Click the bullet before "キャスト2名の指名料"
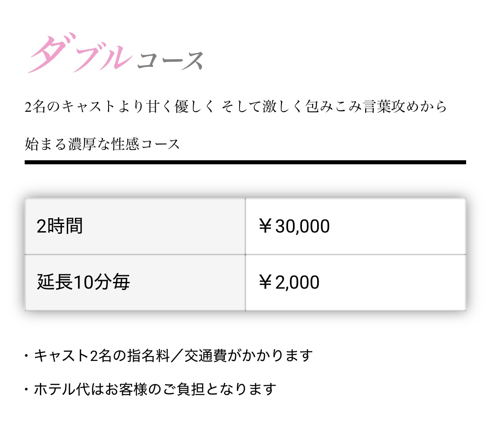Image resolution: width=489 pixels, height=448 pixels. (x=27, y=356)
